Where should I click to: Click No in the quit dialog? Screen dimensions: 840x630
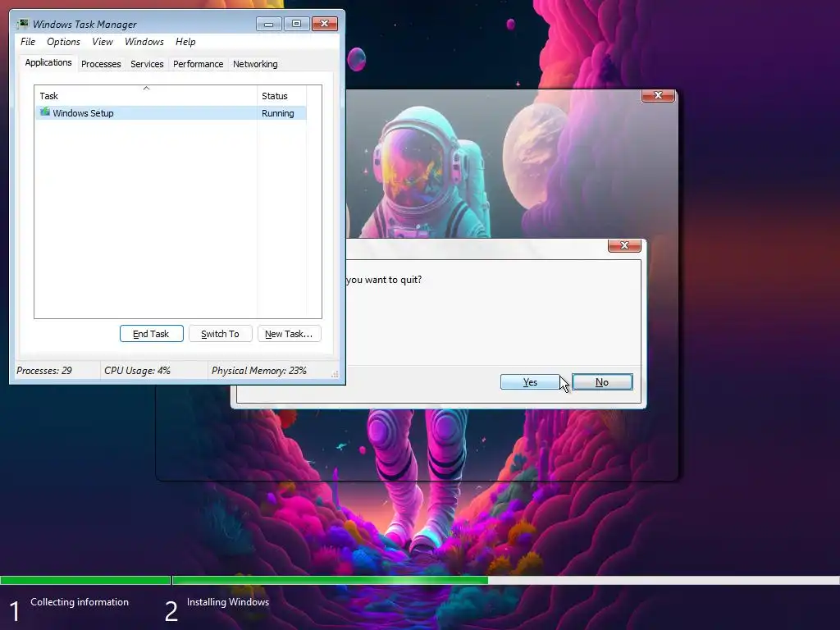602,382
